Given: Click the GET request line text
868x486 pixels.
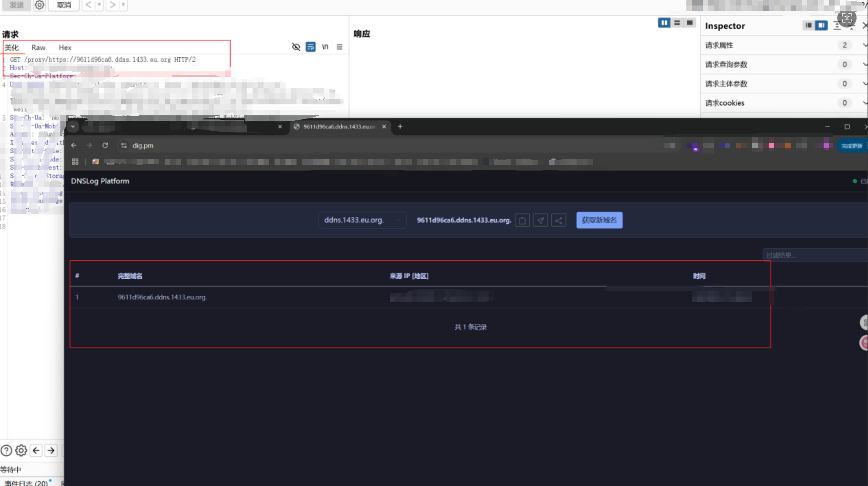Looking at the screenshot, I should coord(103,59).
